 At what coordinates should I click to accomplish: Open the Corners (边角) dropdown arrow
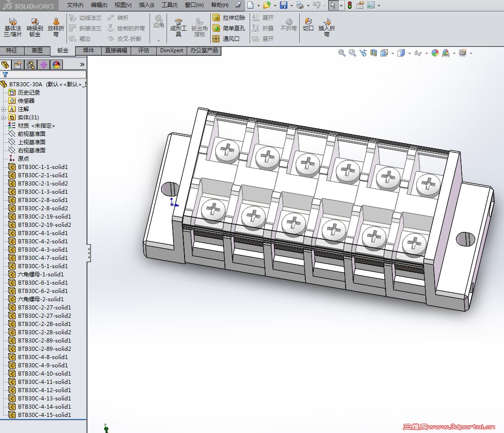(158, 40)
